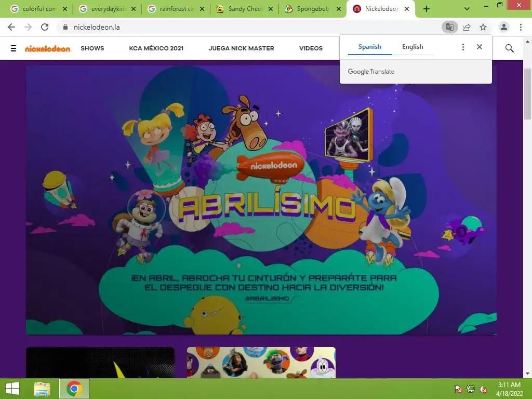Click page scrollbar up arrow
Screen dimensions: 532x399
pyautogui.click(x=527, y=42)
